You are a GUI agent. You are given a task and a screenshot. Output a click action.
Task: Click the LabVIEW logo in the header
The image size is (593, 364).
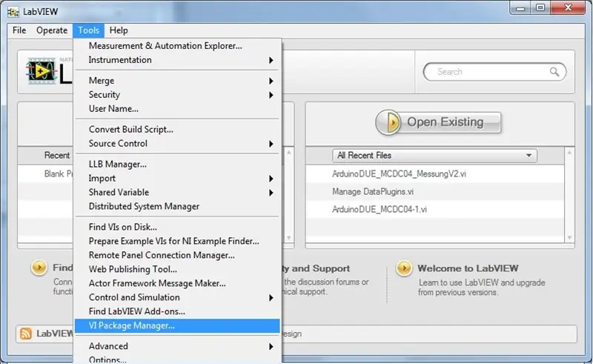(42, 70)
